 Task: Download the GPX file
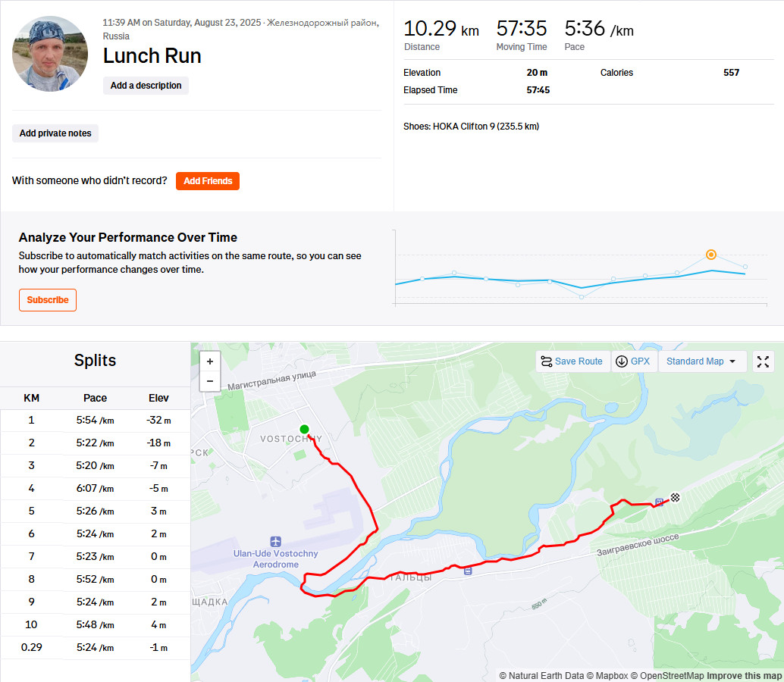pos(633,361)
